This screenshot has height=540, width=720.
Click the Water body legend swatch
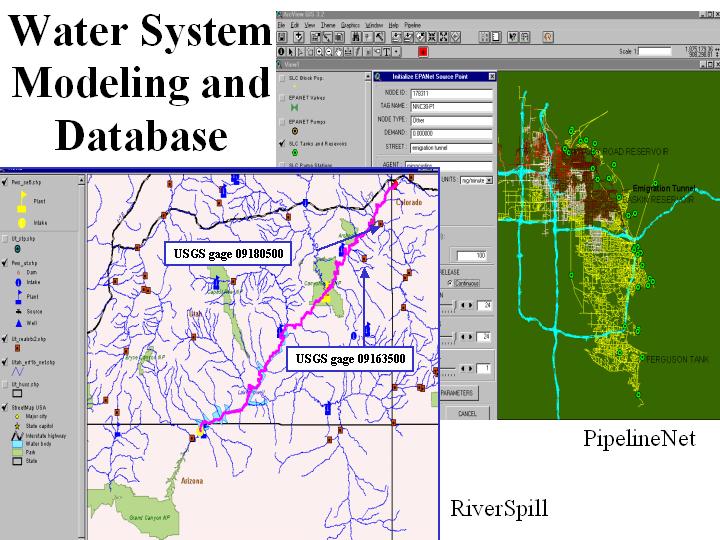point(17,444)
